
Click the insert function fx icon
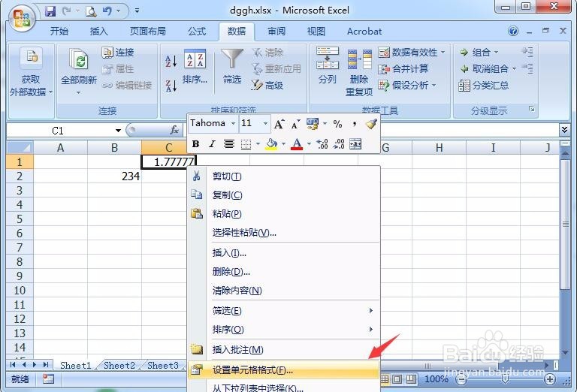pyautogui.click(x=174, y=130)
